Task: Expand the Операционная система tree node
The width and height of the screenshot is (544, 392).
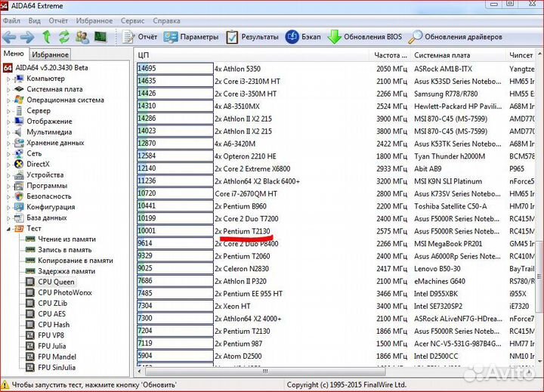Action: coord(8,100)
